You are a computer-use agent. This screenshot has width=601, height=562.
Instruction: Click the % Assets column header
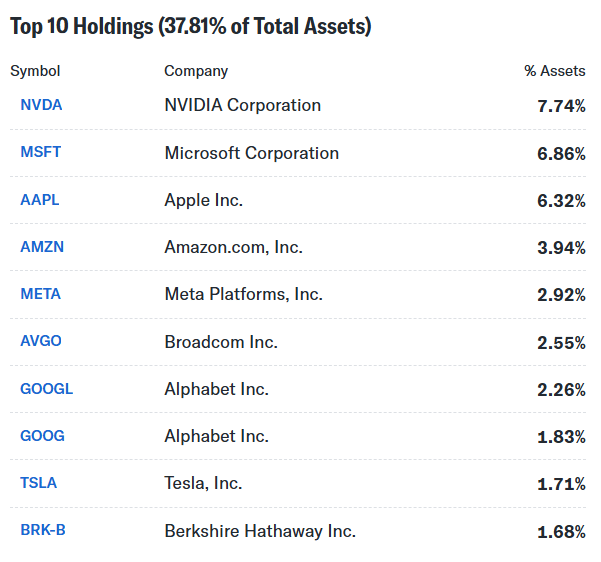[x=555, y=71]
